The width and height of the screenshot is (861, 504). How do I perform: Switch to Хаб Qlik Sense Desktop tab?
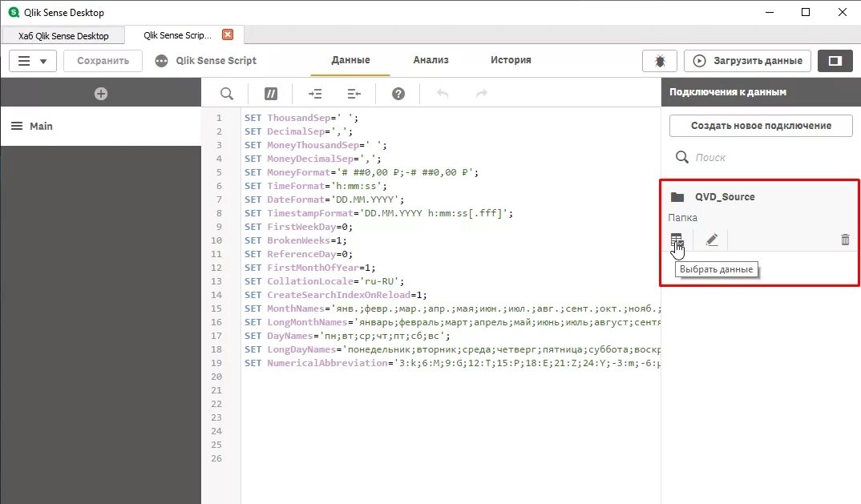pos(63,36)
